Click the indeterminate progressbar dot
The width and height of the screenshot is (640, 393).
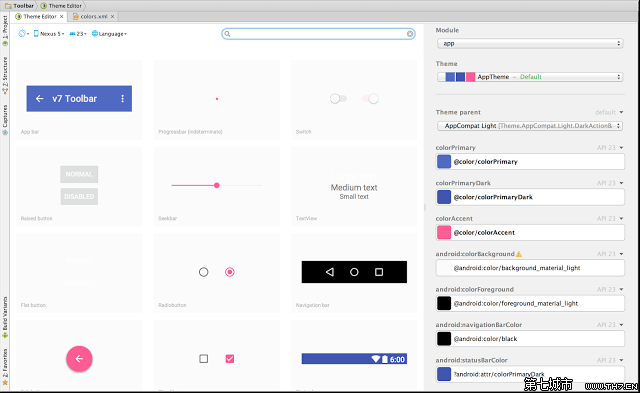pos(217,99)
